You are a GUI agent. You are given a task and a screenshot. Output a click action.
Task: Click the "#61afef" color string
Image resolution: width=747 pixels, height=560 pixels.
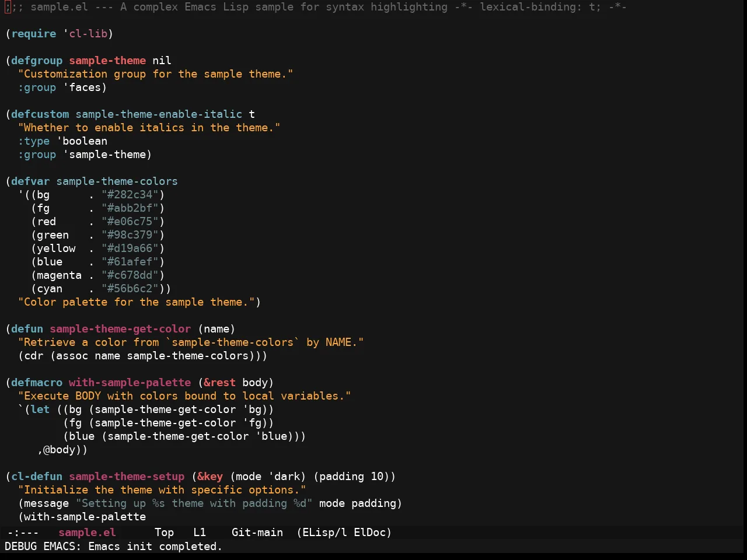tap(130, 262)
